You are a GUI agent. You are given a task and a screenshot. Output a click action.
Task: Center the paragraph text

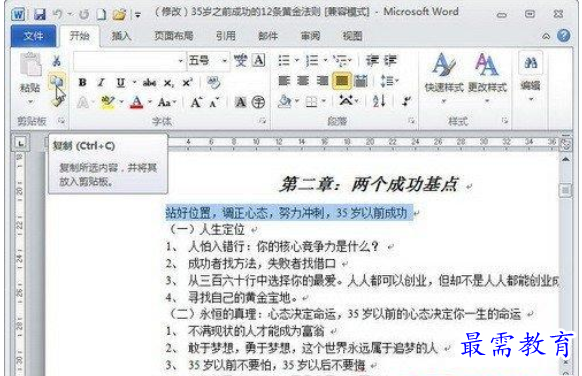pyautogui.click(x=303, y=81)
